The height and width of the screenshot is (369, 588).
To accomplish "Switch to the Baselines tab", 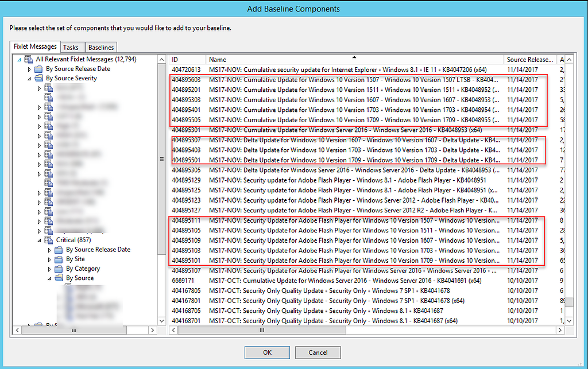I will (x=100, y=47).
